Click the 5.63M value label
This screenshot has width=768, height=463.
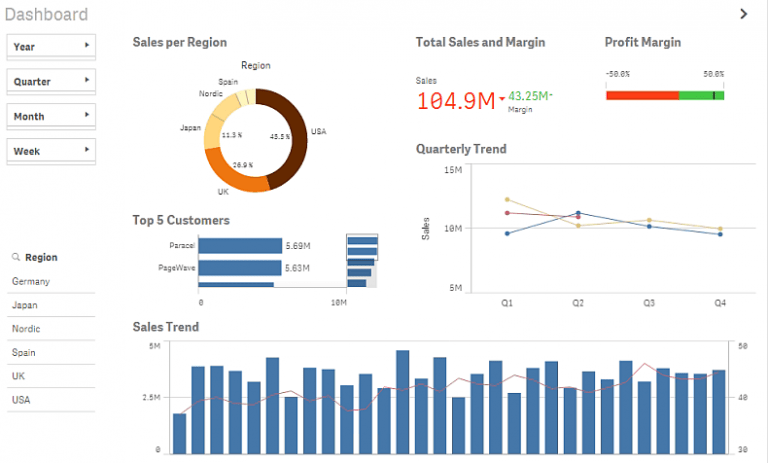pyautogui.click(x=297, y=268)
